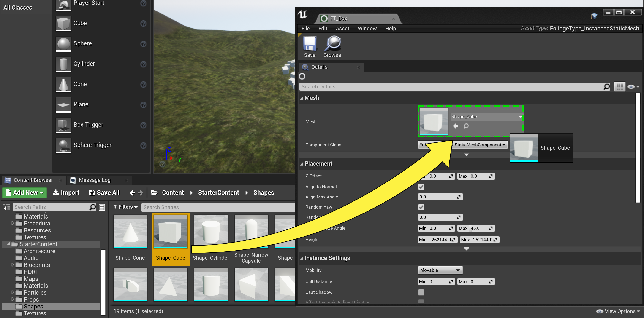Open the Filters dropdown
This screenshot has width=644, height=318.
click(x=125, y=207)
